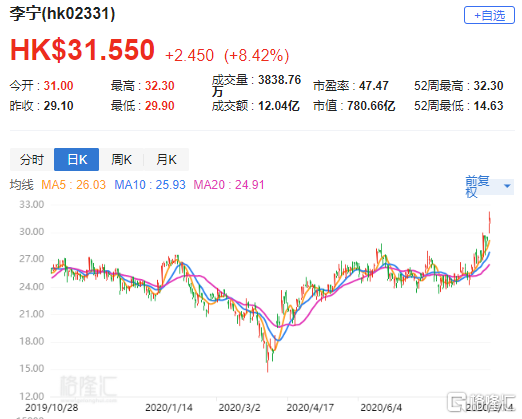Click the 2020/4/17 date axis label
Screen dimensions: 522x419
(310, 407)
